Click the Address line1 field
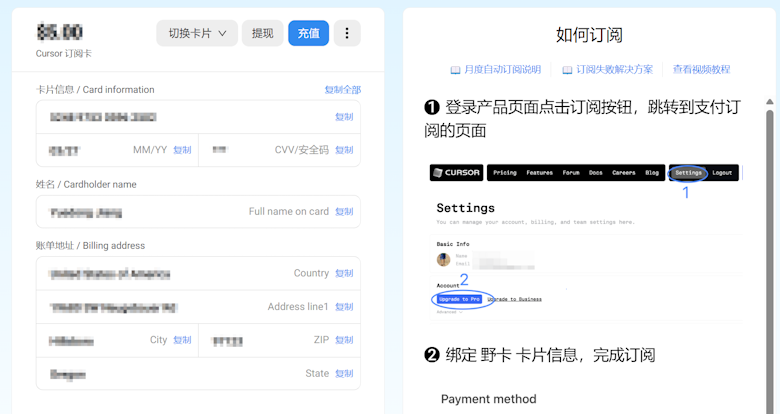Screen dimensions: 780x414 click(x=198, y=307)
